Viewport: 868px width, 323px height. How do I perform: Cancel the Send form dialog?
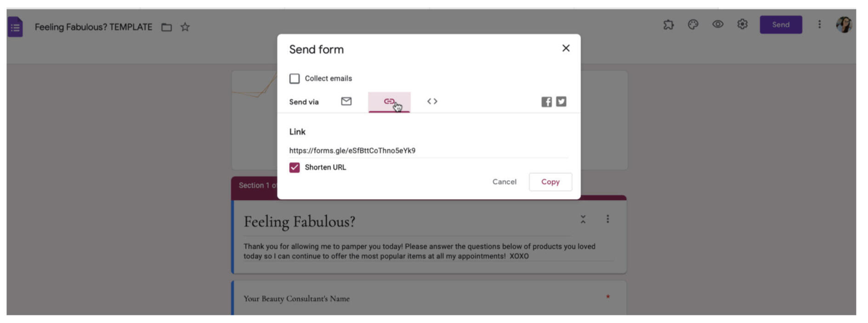[x=504, y=182]
